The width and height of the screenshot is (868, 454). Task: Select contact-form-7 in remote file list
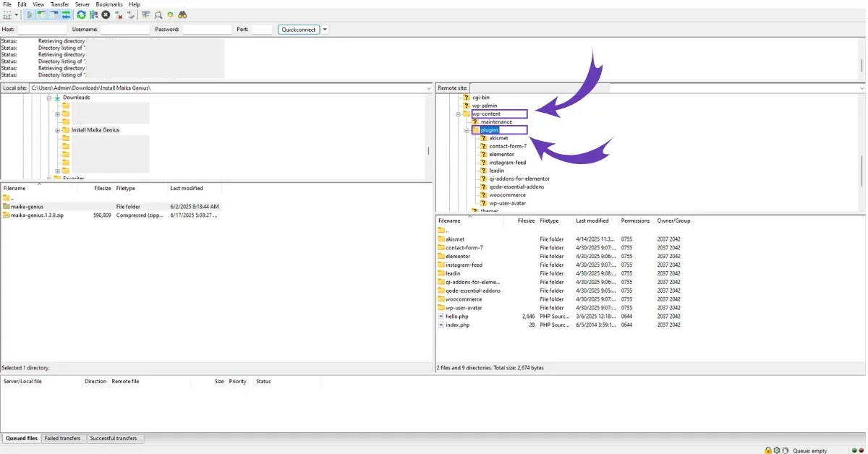point(464,248)
